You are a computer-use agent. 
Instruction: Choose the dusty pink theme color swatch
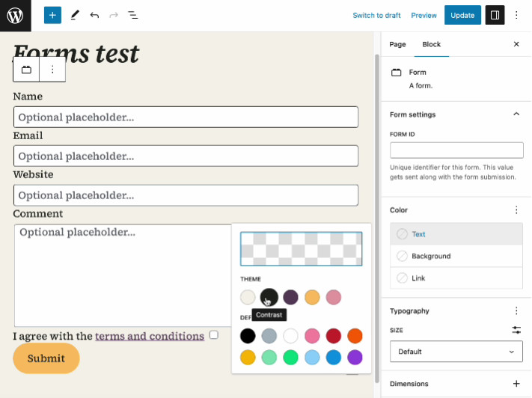point(334,297)
